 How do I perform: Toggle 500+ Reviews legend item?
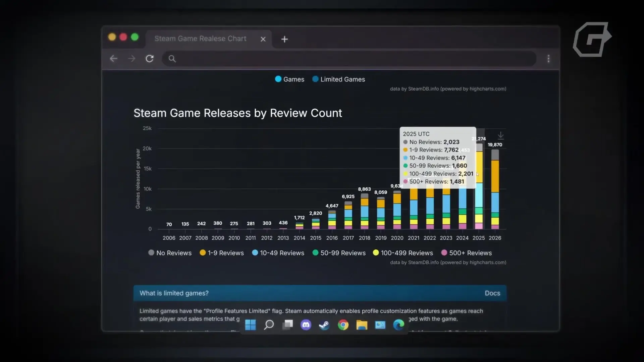(x=466, y=253)
